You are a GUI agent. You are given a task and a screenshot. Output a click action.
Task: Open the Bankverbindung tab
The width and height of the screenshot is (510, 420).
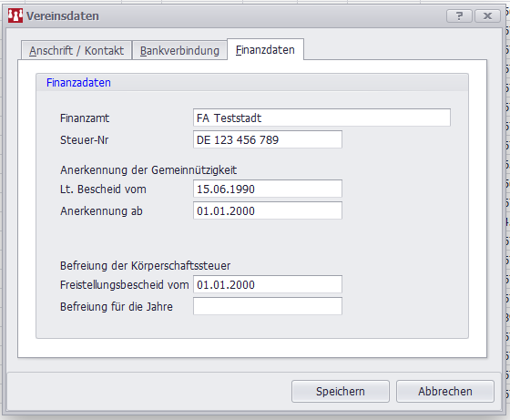179,50
